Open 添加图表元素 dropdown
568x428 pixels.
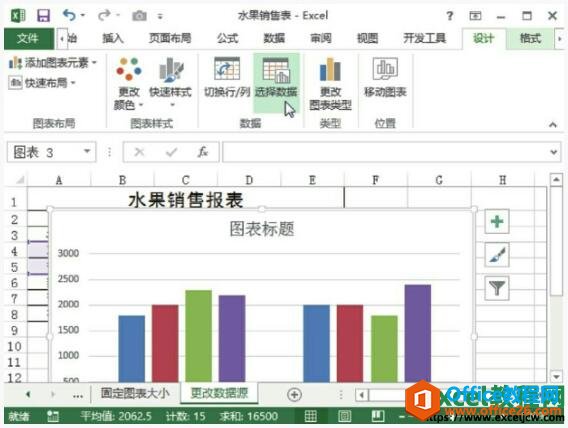(x=53, y=63)
